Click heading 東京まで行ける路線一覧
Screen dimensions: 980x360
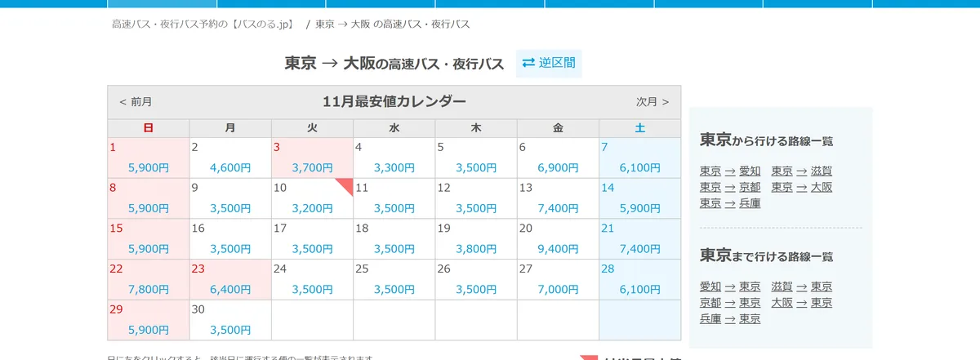click(766, 256)
